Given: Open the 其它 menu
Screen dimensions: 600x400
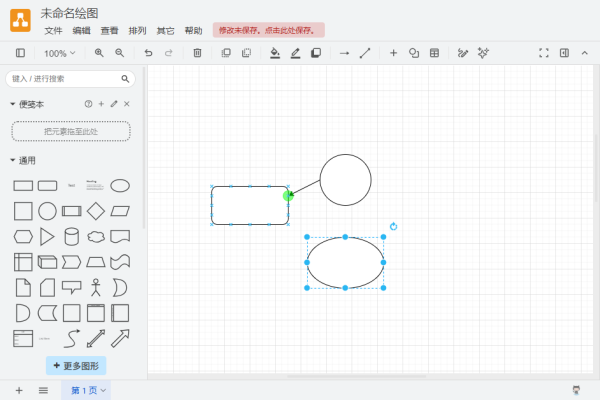Looking at the screenshot, I should click(165, 31).
